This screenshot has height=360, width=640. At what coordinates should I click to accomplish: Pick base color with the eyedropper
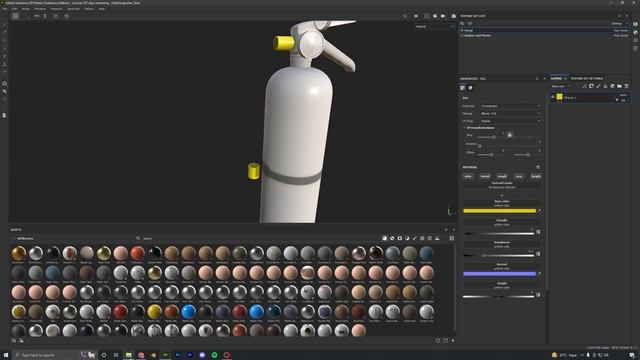click(540, 211)
